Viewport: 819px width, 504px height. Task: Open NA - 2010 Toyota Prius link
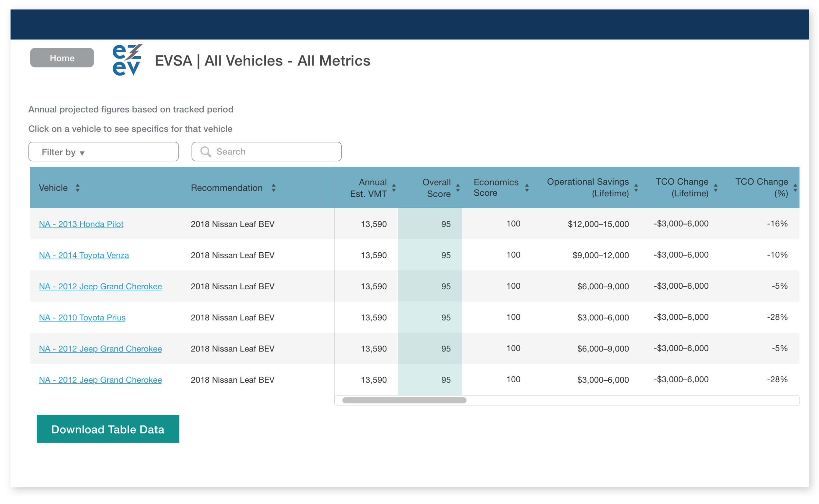point(82,318)
